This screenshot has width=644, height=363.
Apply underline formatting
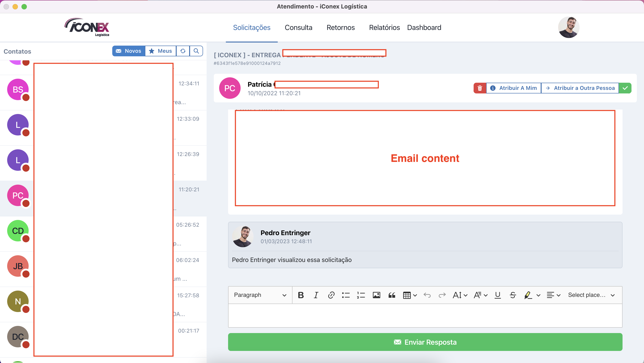(498, 295)
